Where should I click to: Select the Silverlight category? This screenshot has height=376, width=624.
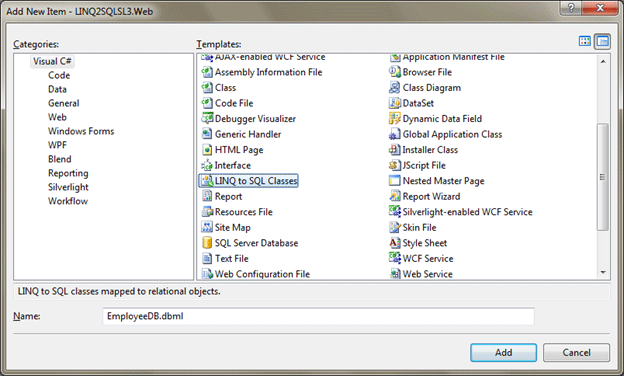coord(68,187)
